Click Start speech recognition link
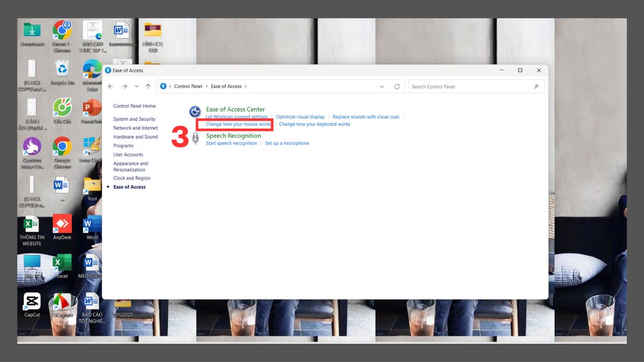This screenshot has height=362, width=644. [x=231, y=143]
